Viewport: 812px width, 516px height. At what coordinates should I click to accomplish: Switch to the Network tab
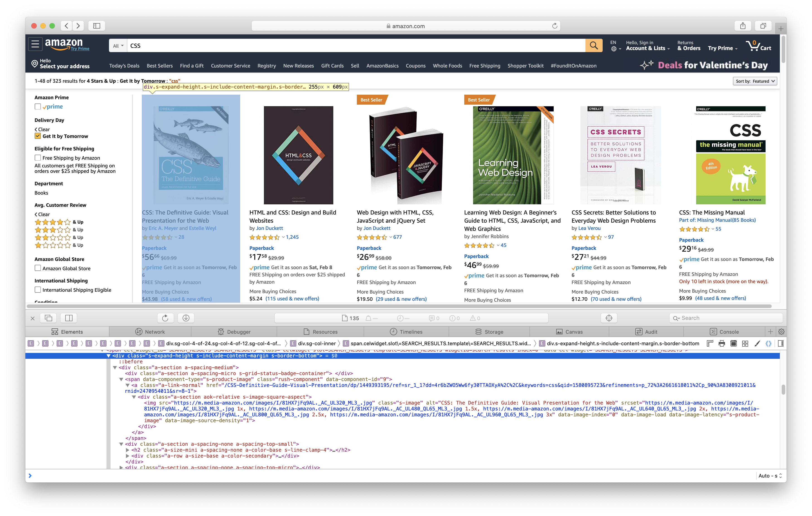[x=150, y=332]
